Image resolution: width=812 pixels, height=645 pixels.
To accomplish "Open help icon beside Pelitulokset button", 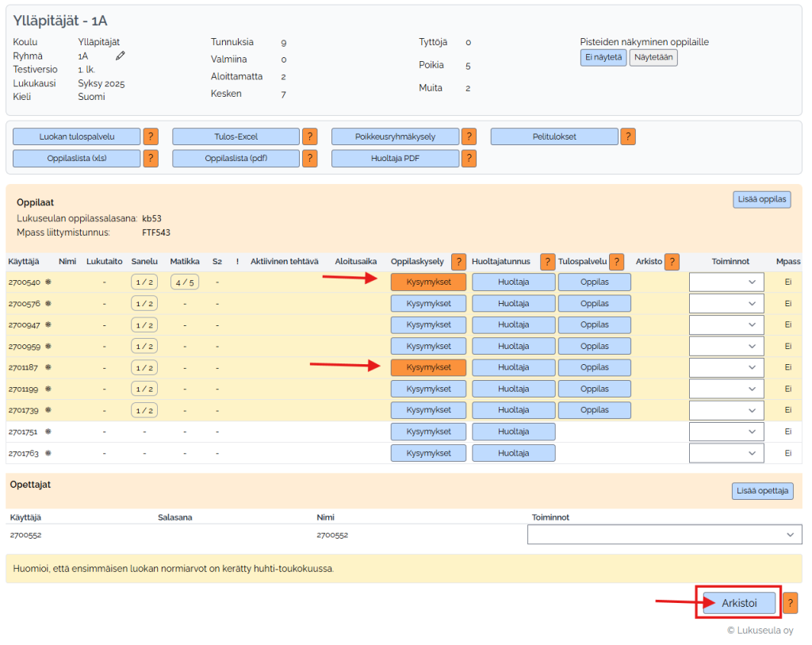I will tap(628, 136).
